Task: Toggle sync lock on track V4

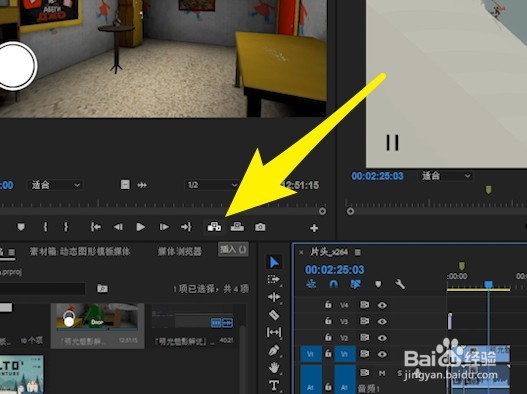Action: [364, 305]
